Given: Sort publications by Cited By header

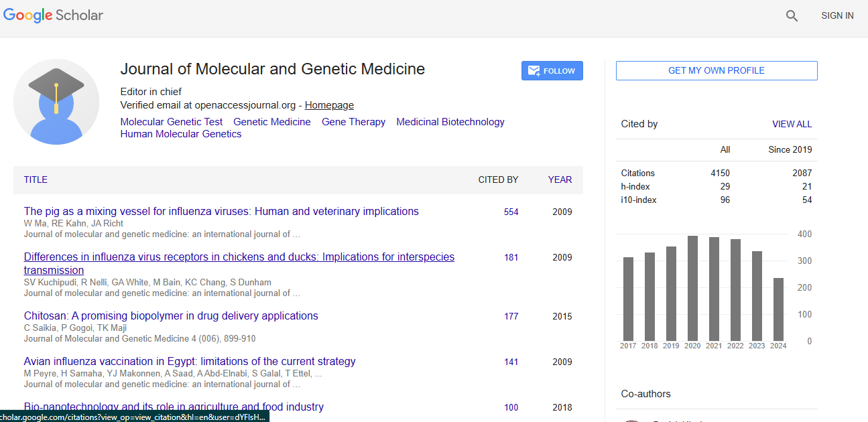Looking at the screenshot, I should (x=498, y=180).
